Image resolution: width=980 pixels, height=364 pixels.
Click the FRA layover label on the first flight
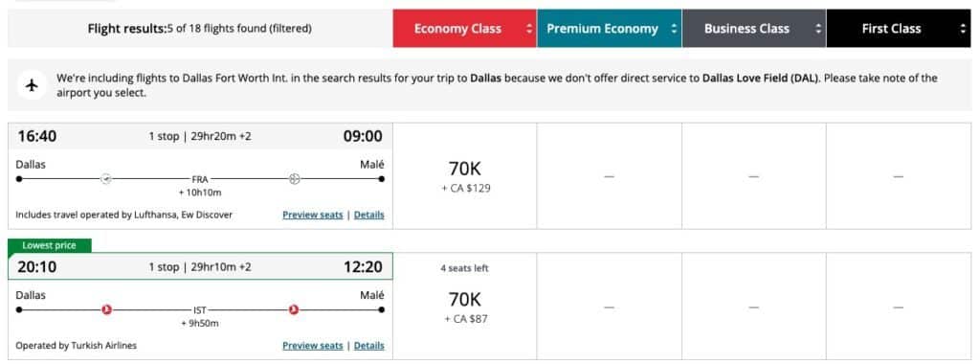(199, 179)
